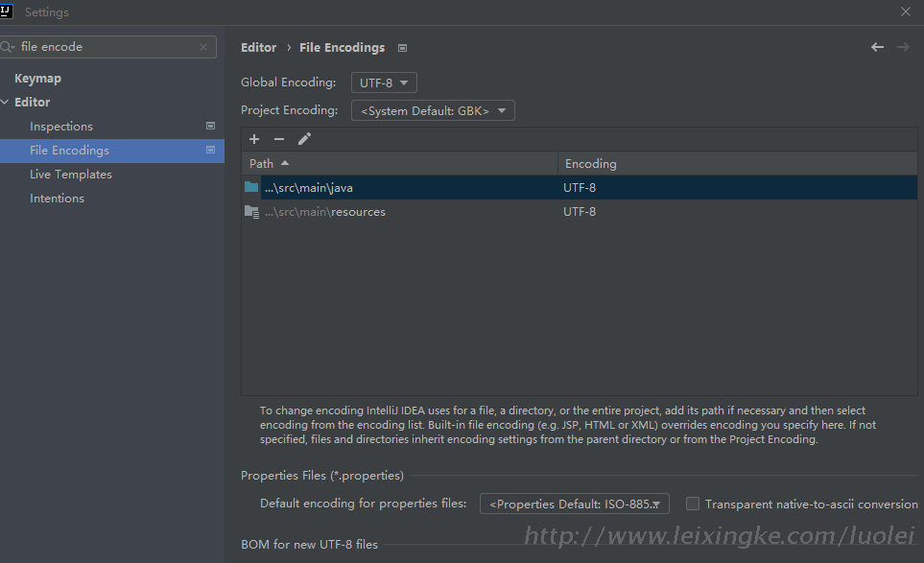The height and width of the screenshot is (563, 924).
Task: Open default properties files encoding dropdown
Action: 574,504
